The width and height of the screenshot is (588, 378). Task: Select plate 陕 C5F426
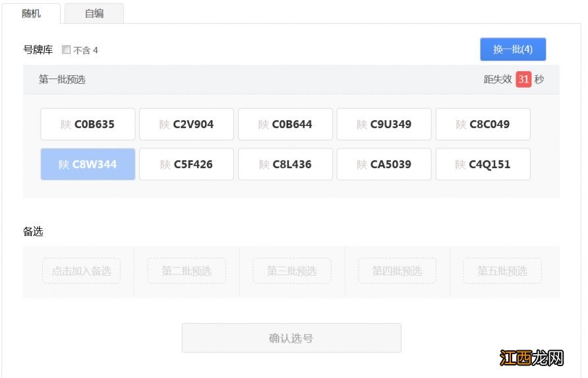[187, 164]
